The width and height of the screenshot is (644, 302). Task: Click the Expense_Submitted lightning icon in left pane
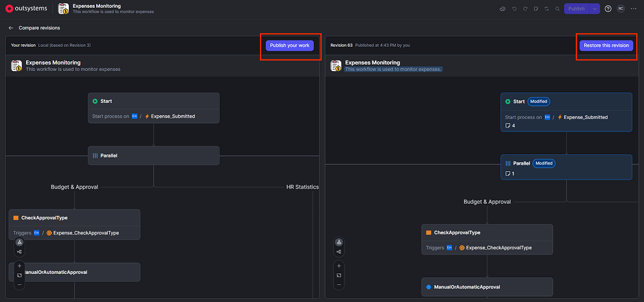147,117
